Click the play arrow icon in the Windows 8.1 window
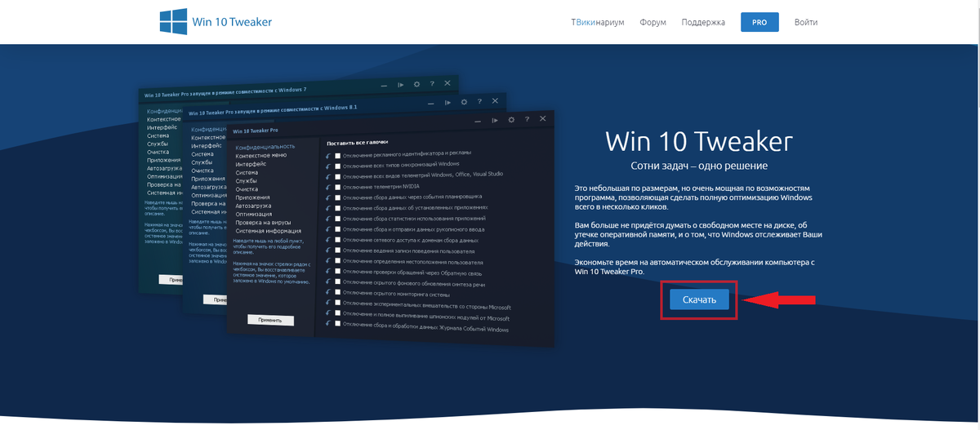The image size is (980, 430). (x=448, y=102)
